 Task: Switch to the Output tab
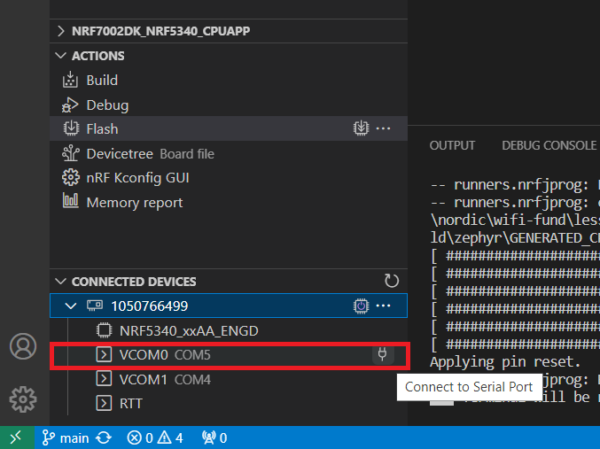tap(452, 146)
